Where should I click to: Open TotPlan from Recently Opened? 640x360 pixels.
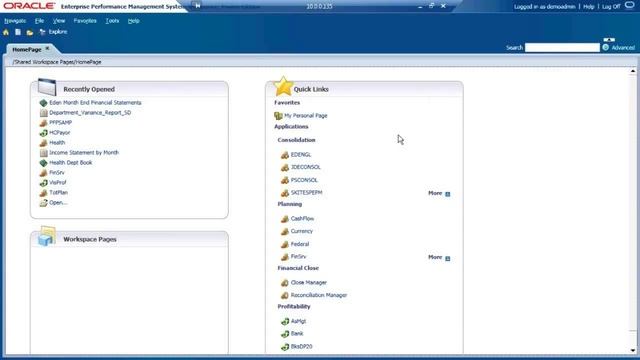[x=58, y=193]
